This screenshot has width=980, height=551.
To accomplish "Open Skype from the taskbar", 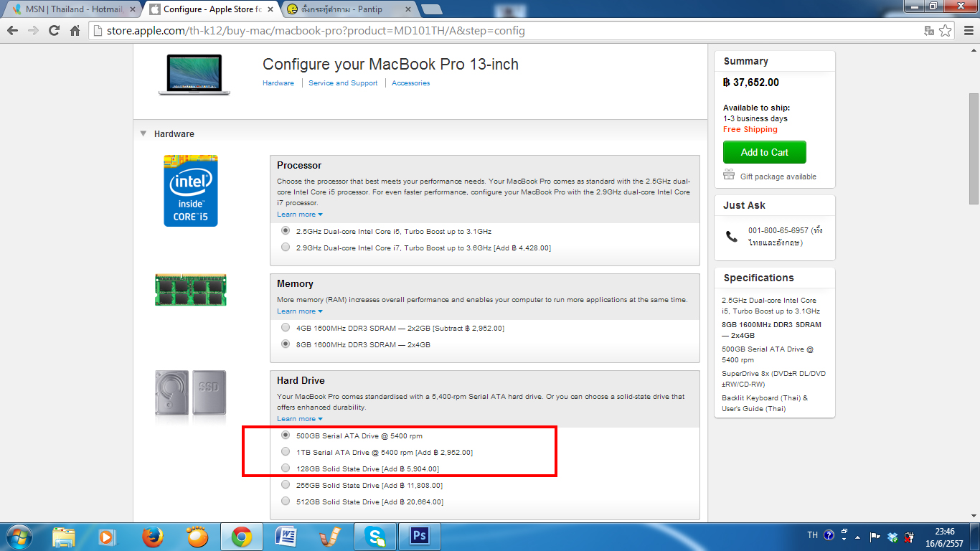I will [x=374, y=537].
